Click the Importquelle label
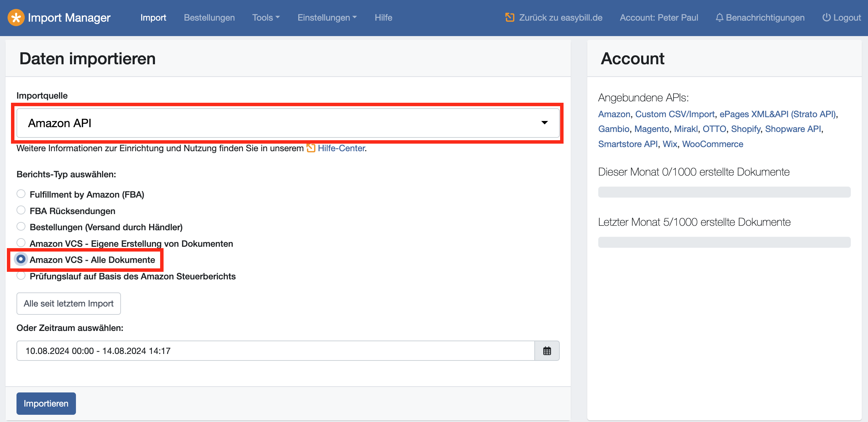The height and width of the screenshot is (422, 868). coord(42,96)
